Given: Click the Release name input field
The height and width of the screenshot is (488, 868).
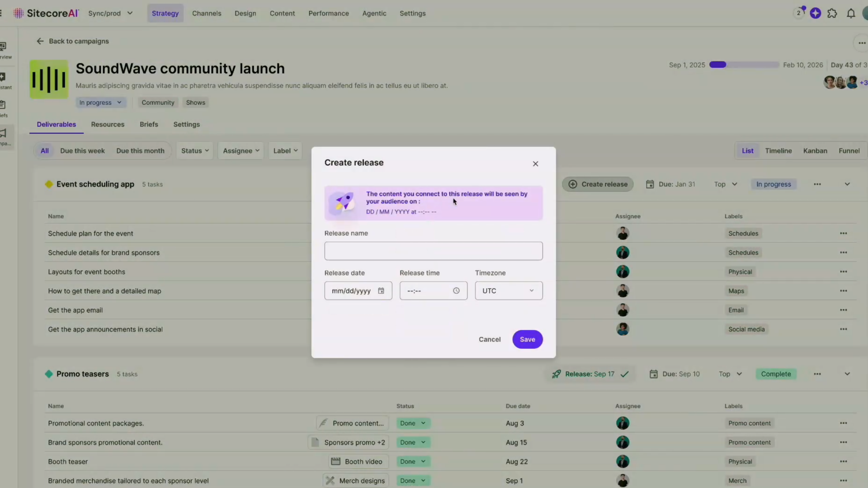Looking at the screenshot, I should coord(433,251).
